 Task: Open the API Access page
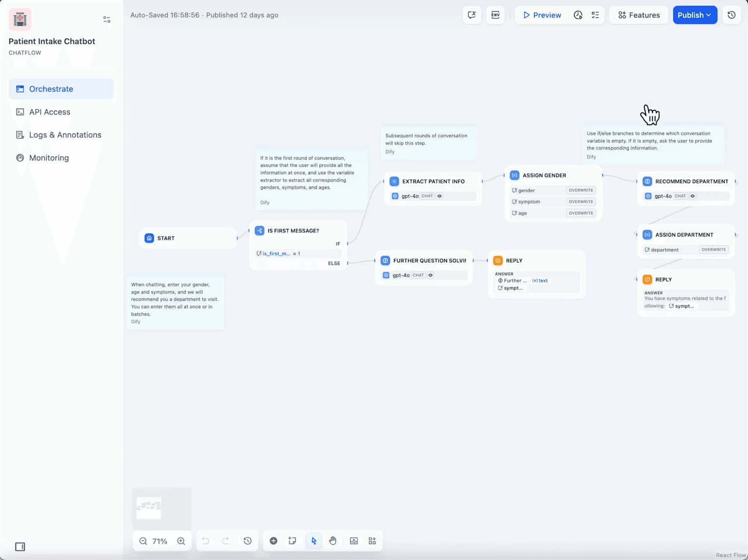[x=49, y=112]
